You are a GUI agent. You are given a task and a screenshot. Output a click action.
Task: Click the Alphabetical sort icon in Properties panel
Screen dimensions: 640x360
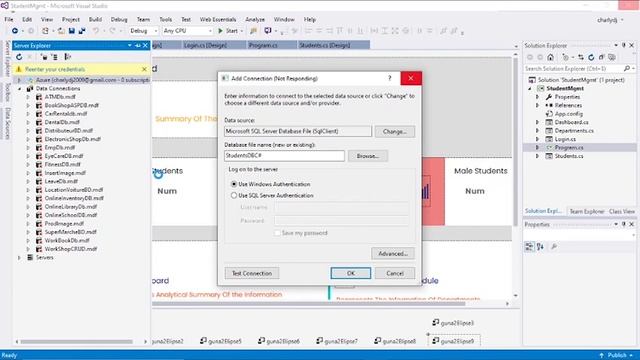540,247
